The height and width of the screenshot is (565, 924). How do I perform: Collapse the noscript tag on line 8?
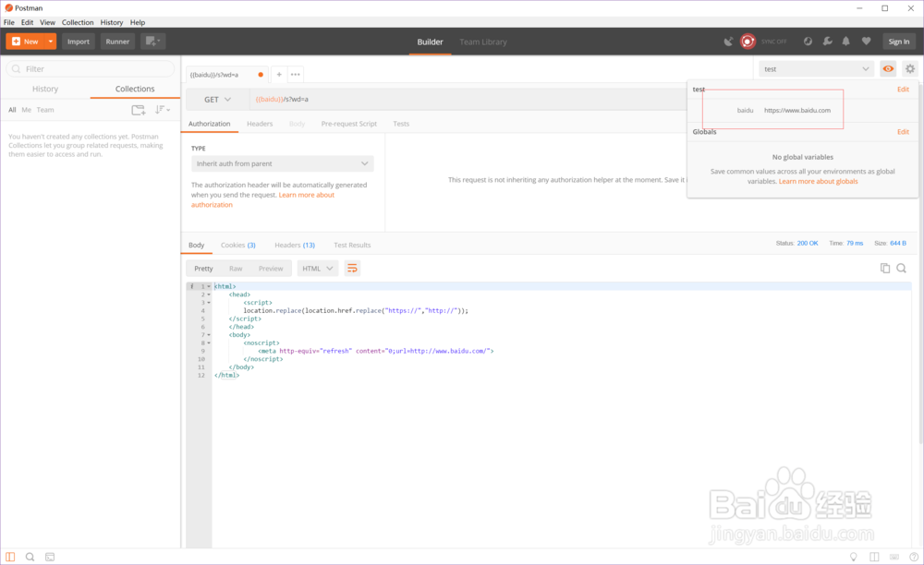209,343
